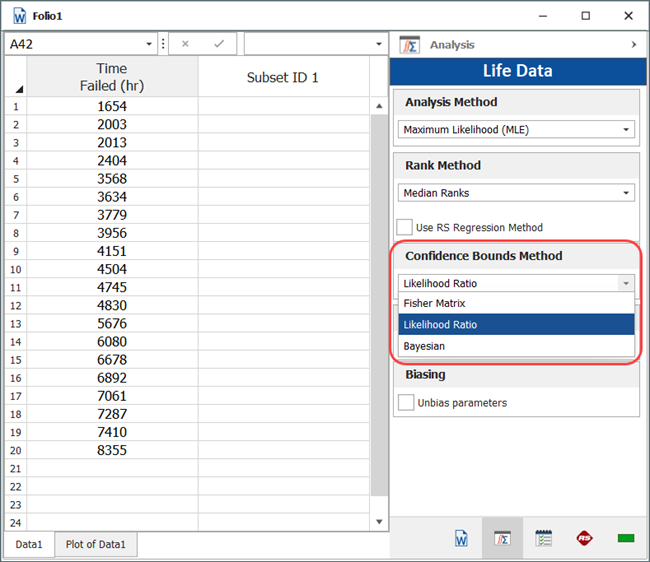Expand the A42 cell name dropdown
Image resolution: width=650 pixels, height=562 pixels.
point(149,44)
